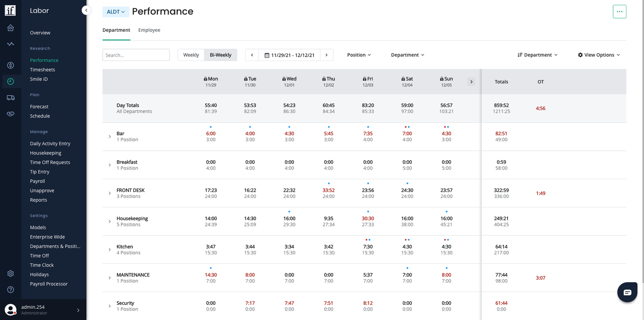Switch to the Employee tab
The image size is (644, 320).
click(x=149, y=30)
